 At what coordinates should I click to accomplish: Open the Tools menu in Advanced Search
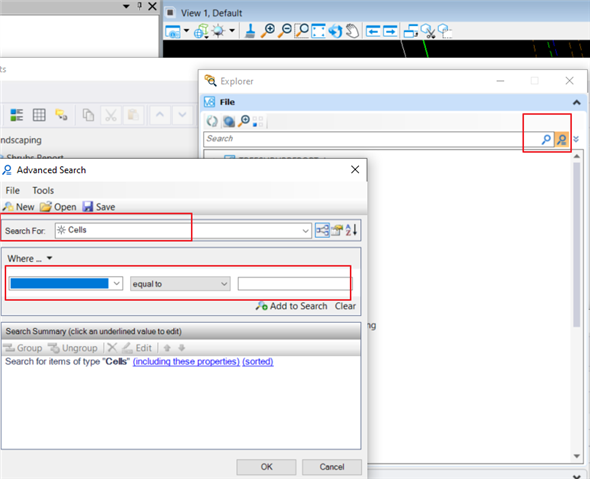(43, 190)
